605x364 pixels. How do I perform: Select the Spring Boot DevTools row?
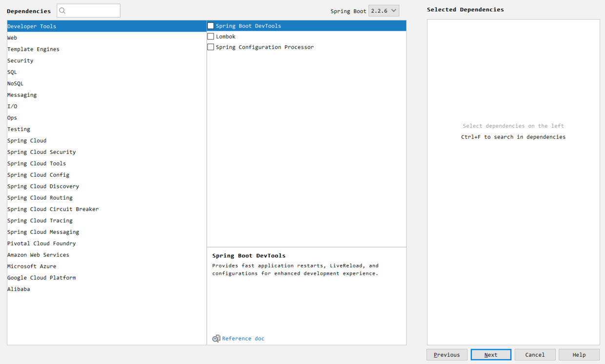pos(306,26)
